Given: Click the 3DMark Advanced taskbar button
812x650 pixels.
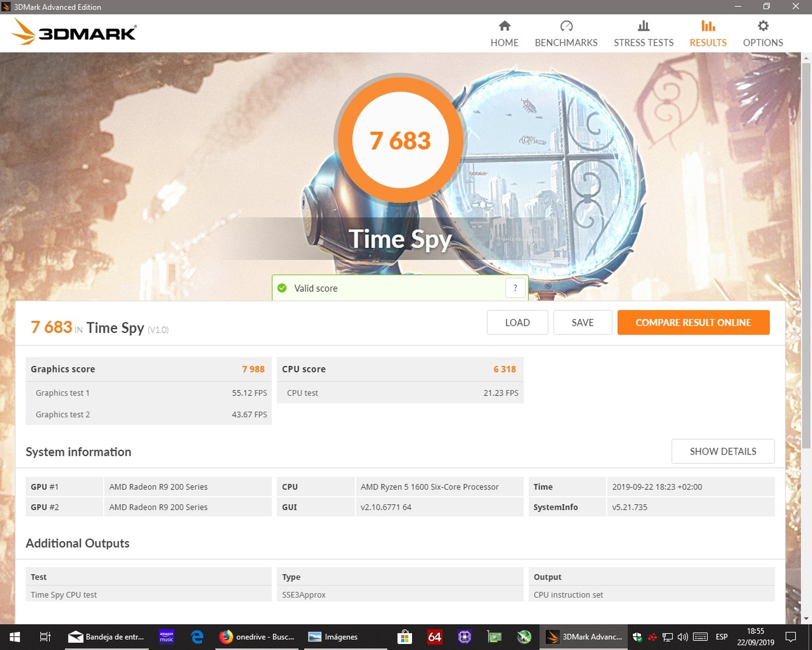Looking at the screenshot, I should [x=583, y=637].
